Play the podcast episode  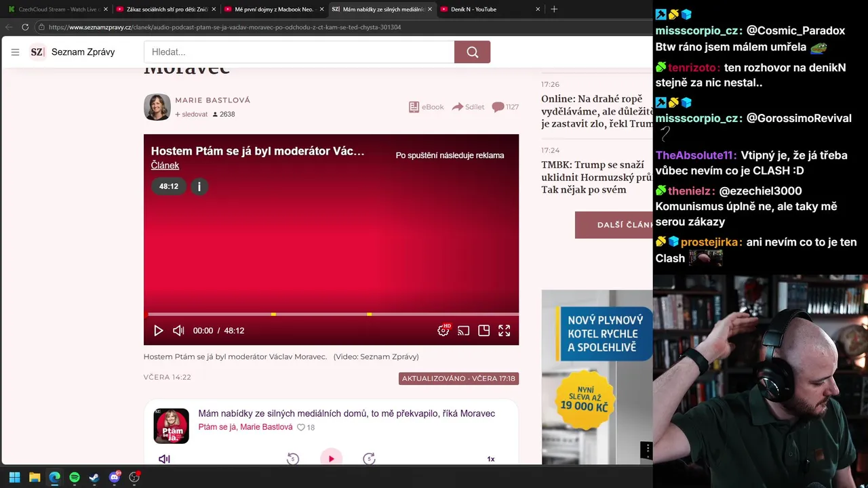(331, 458)
